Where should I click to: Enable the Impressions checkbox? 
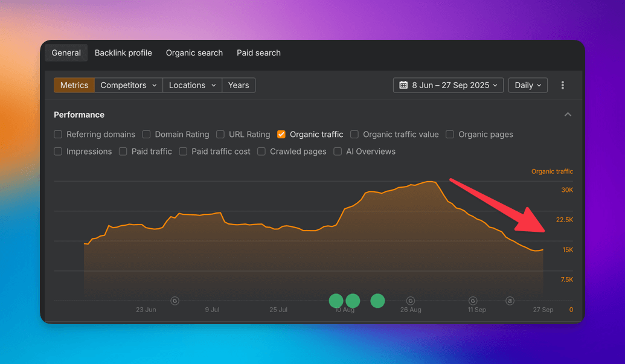point(58,152)
